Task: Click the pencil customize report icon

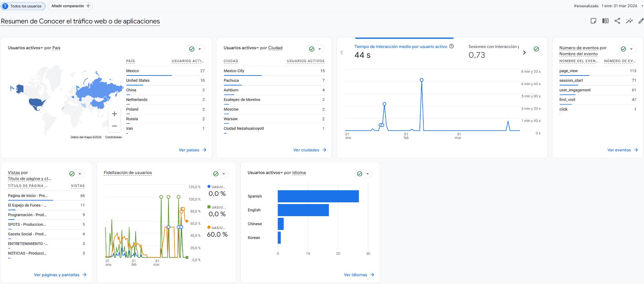Action: coord(641,21)
